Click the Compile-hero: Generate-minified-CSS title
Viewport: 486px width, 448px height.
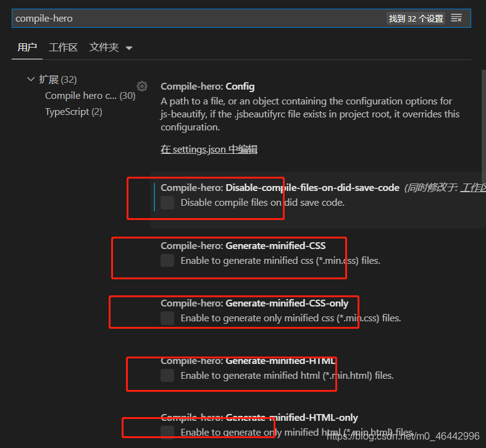(243, 246)
